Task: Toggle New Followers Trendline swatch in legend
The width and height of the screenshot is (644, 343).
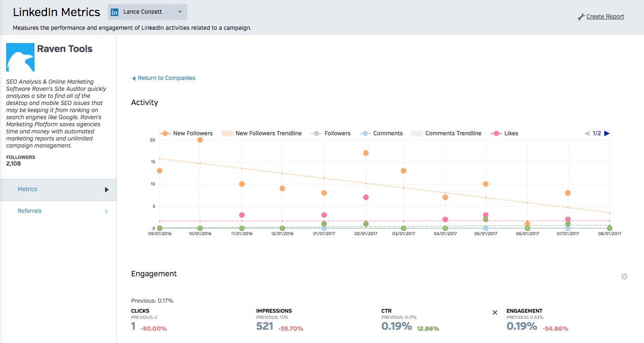Action: tap(228, 133)
